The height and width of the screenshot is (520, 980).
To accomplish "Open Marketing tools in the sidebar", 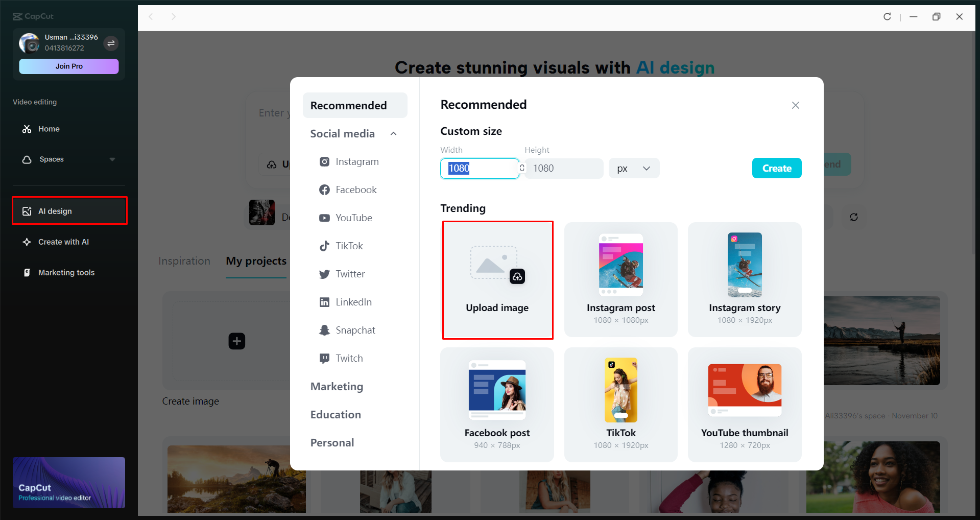I will coord(66,272).
